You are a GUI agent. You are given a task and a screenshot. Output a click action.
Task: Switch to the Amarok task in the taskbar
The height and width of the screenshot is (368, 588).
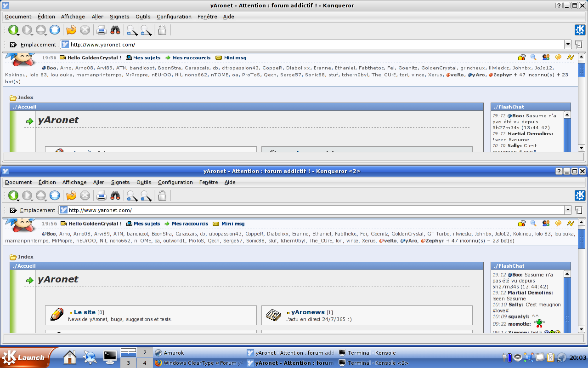(x=199, y=353)
